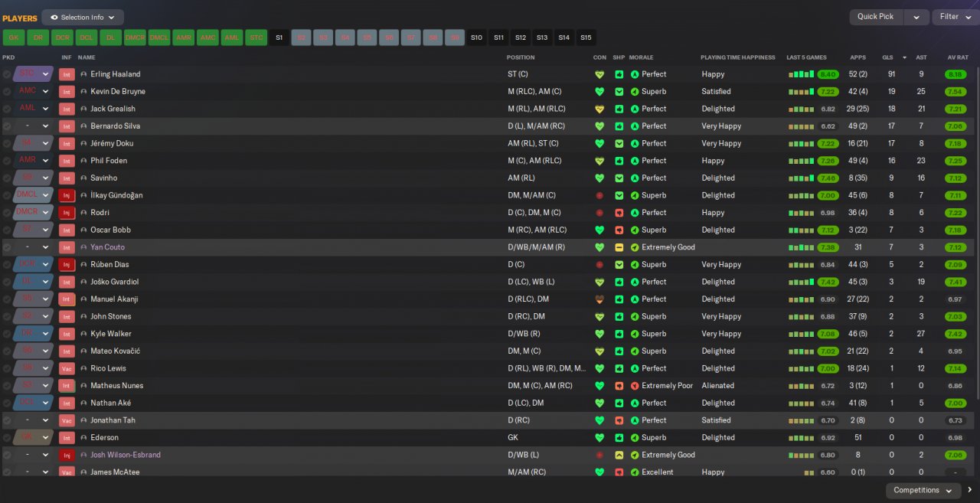The image size is (980, 503).
Task: Sort by the PLAYING TIME HAPPINESS header
Action: 738,57
